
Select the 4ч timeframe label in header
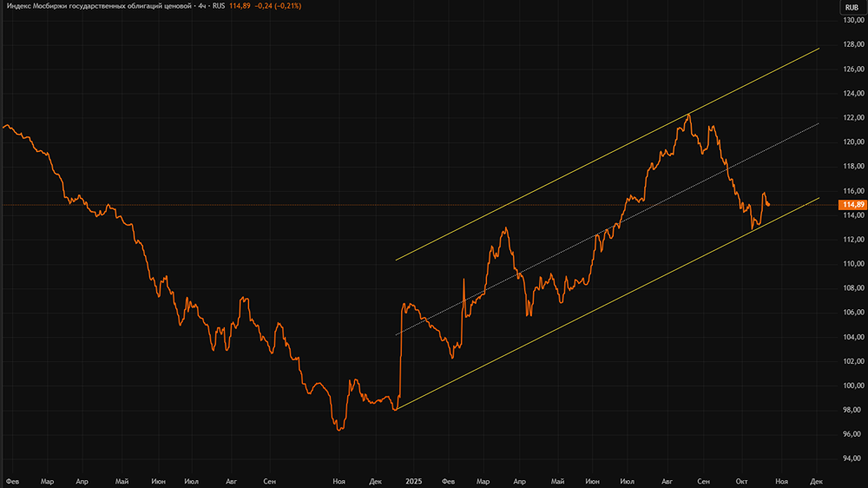coord(202,6)
